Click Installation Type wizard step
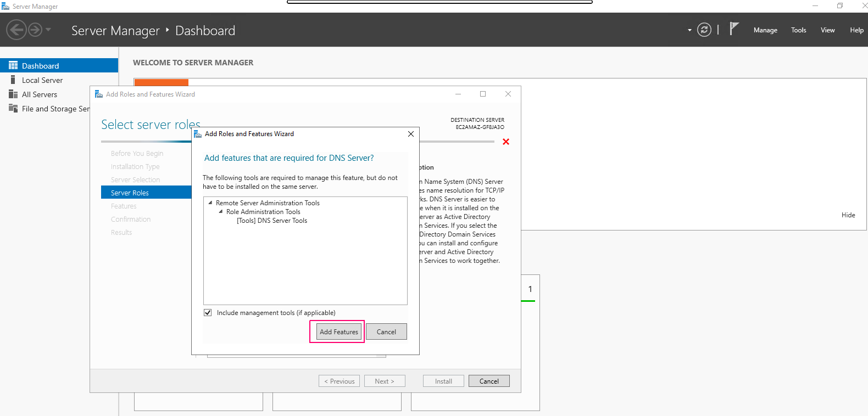Screen dimensions: 868x416 135,166
